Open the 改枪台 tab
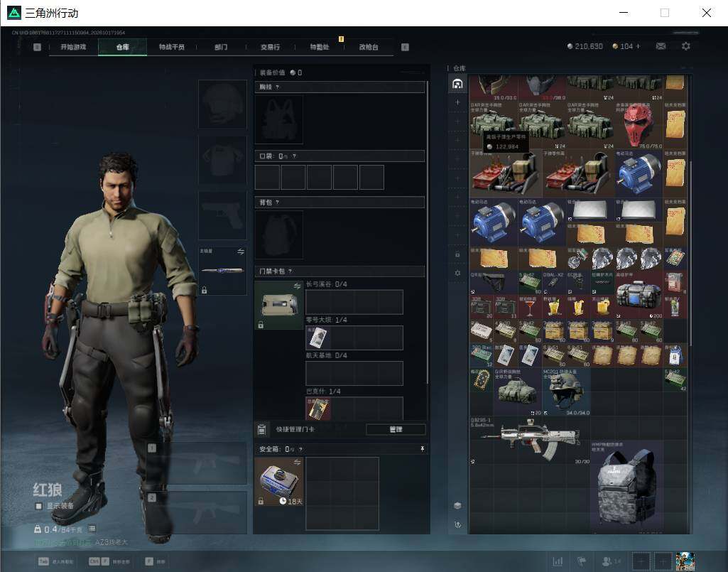The image size is (728, 572). coord(368,47)
